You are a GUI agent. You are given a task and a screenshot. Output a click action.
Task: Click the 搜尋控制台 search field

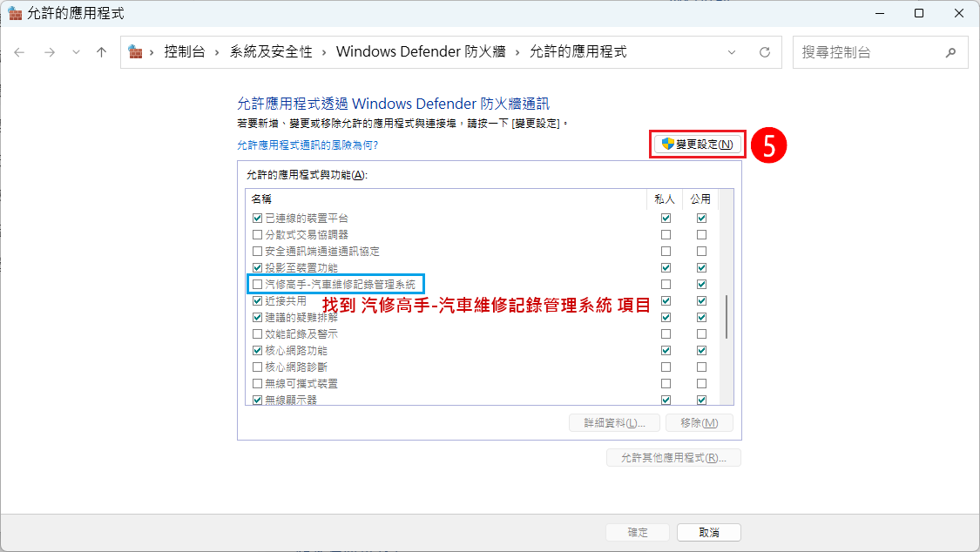click(867, 52)
